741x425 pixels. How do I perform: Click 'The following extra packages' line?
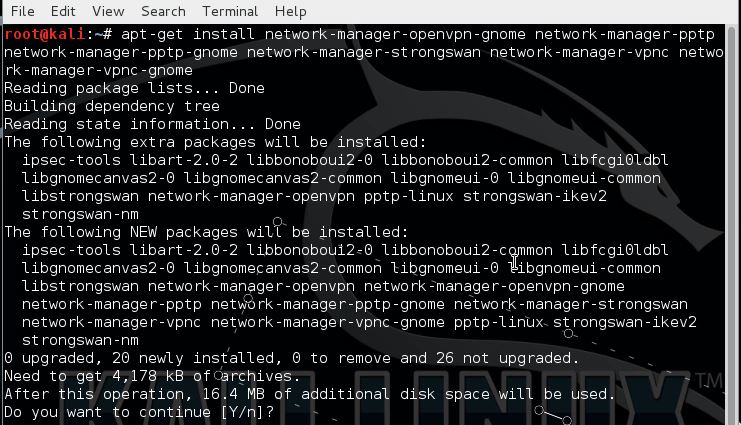(x=215, y=142)
